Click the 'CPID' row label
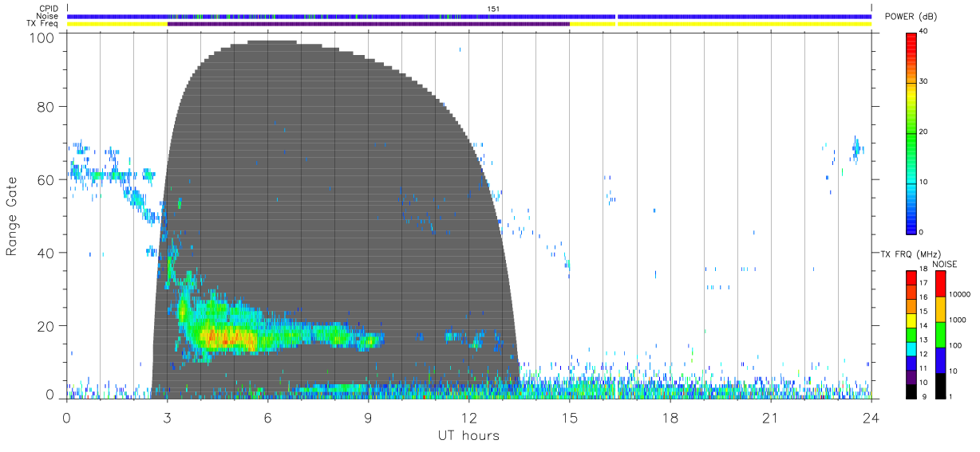The image size is (980, 452). point(49,8)
